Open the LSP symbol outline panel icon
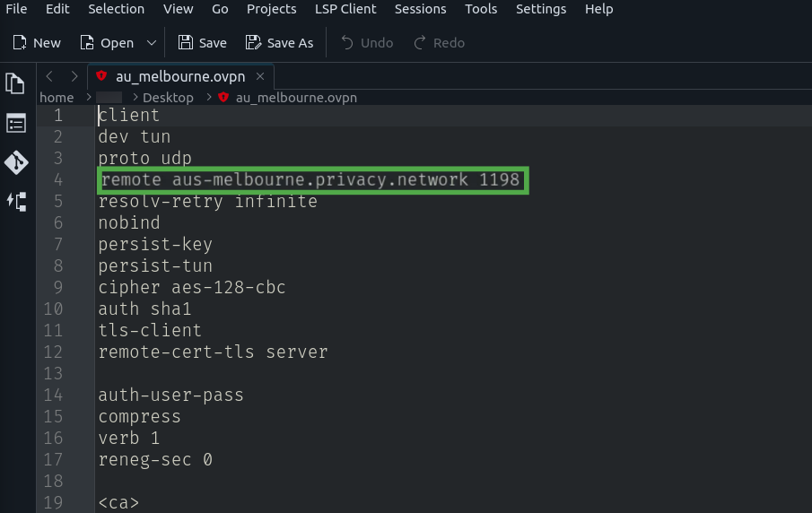This screenshot has height=513, width=812. [16, 202]
